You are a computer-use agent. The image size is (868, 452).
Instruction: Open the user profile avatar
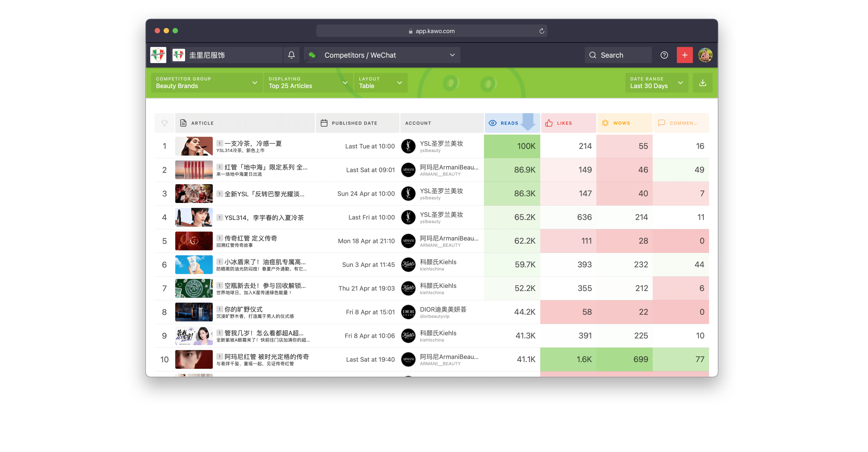tap(705, 55)
